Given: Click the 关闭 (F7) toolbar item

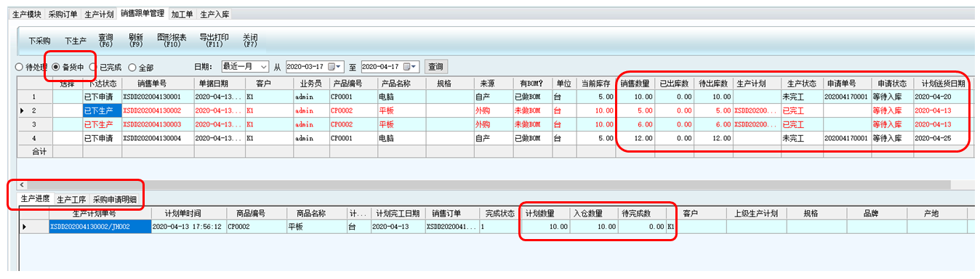Looking at the screenshot, I should 250,41.
